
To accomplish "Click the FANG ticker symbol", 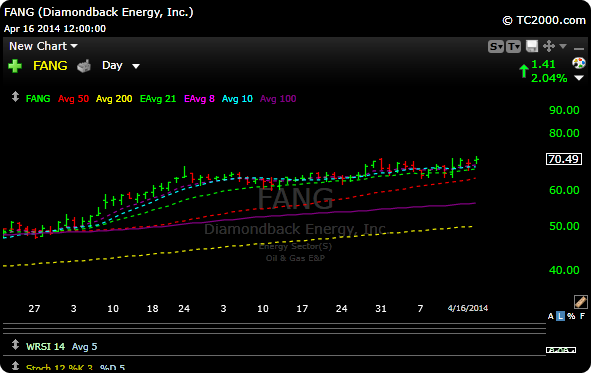I will point(50,66).
